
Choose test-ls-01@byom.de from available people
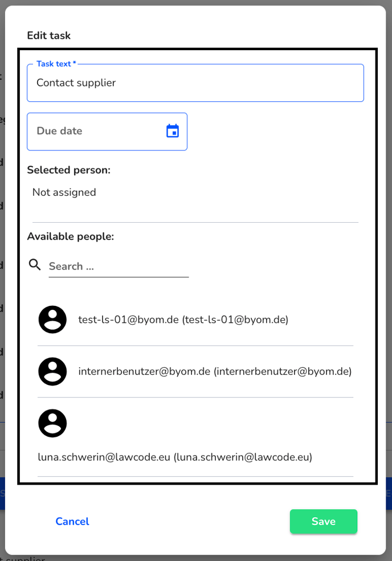tap(195, 320)
